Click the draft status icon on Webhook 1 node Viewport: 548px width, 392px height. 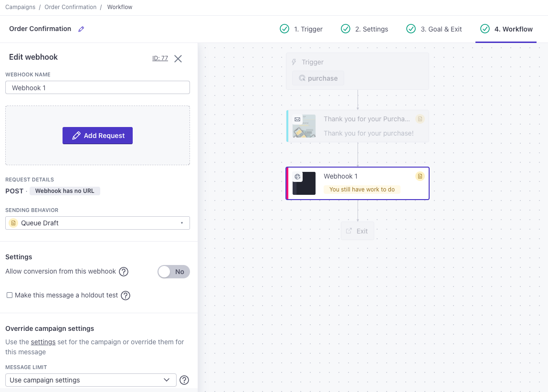pyautogui.click(x=420, y=176)
